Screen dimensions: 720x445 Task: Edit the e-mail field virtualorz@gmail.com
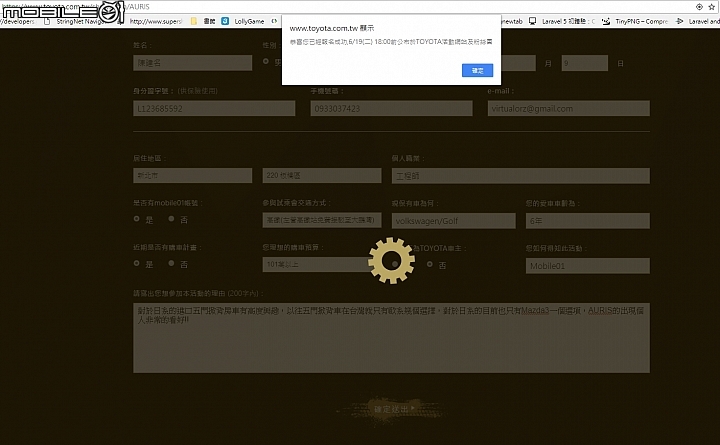coord(568,108)
